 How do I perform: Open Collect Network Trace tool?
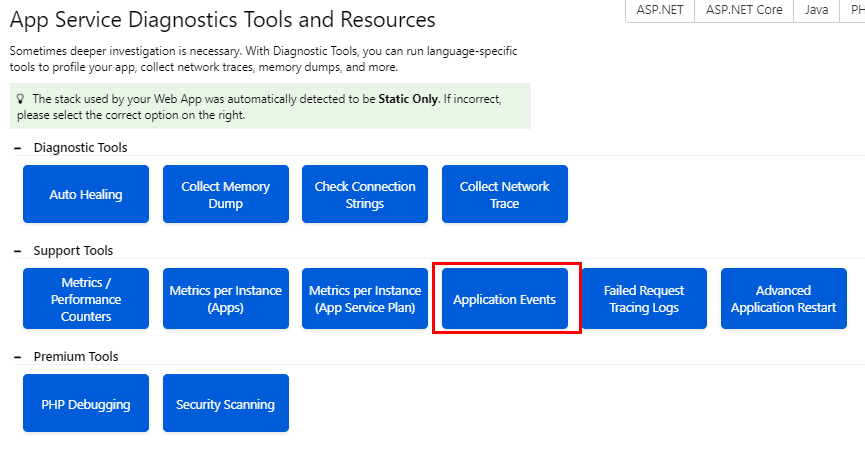pyautogui.click(x=505, y=194)
